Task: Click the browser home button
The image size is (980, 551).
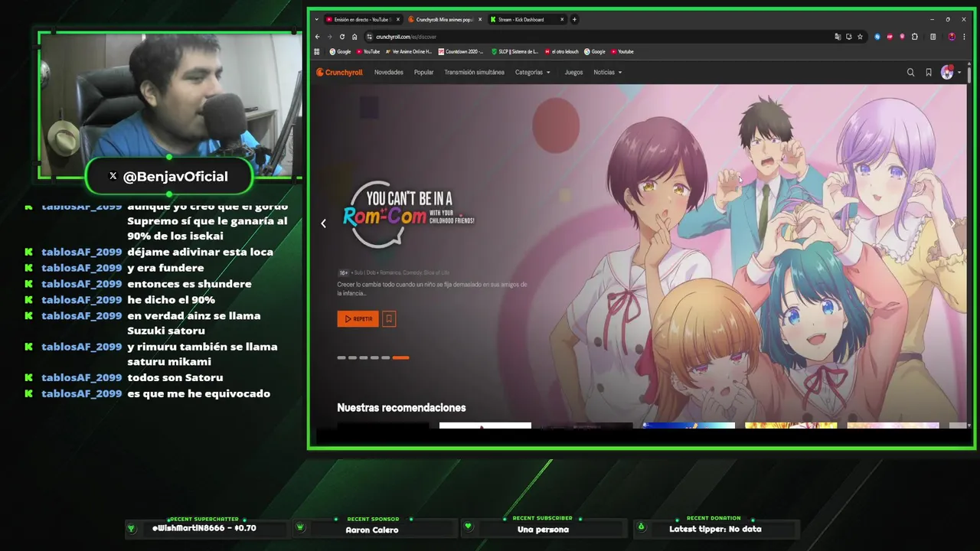Action: pos(354,37)
